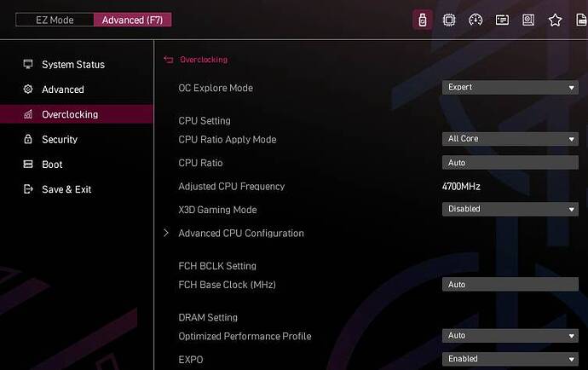Click the card-shaped icon in top bar

502,20
